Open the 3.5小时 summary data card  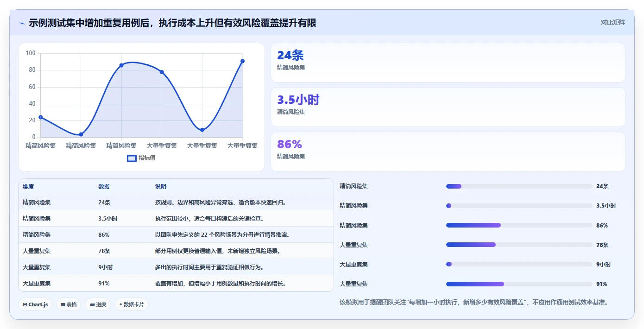click(x=448, y=107)
